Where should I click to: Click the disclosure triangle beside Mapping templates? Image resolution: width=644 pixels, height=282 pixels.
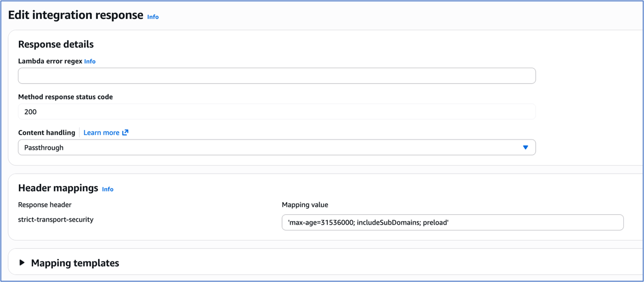coord(22,263)
